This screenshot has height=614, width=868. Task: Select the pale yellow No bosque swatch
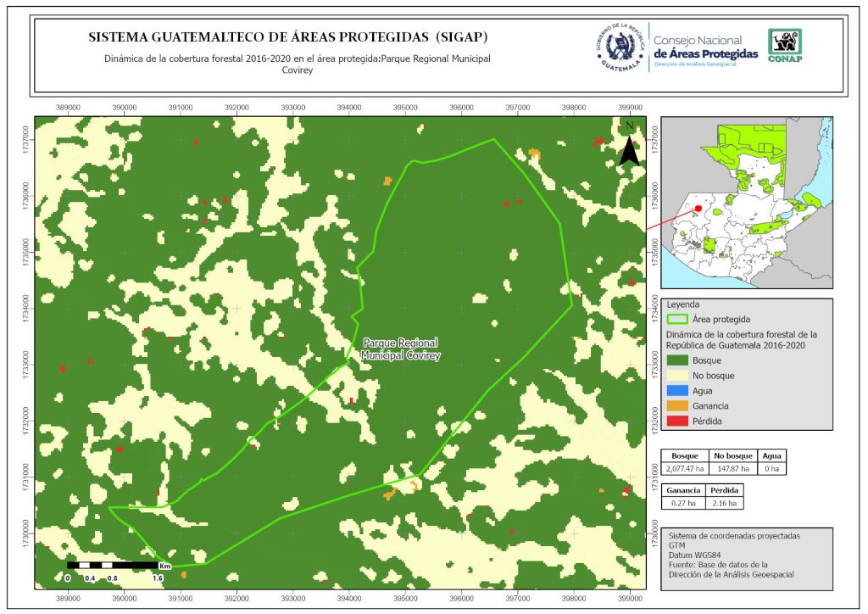coord(677,376)
